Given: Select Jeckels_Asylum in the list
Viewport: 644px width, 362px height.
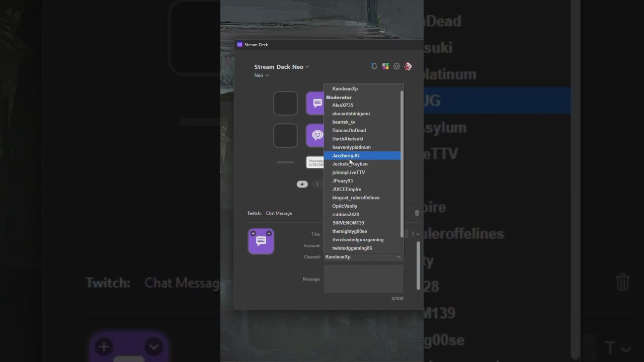Looking at the screenshot, I should (362, 164).
